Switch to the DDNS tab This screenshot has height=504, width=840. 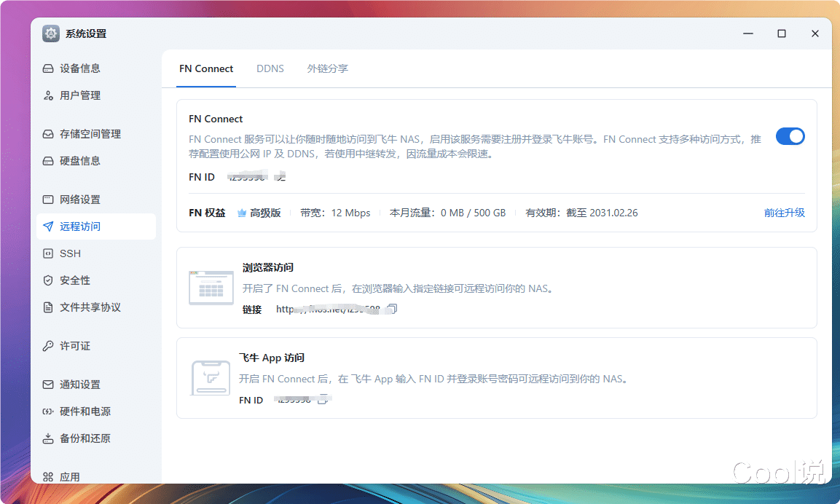(270, 68)
